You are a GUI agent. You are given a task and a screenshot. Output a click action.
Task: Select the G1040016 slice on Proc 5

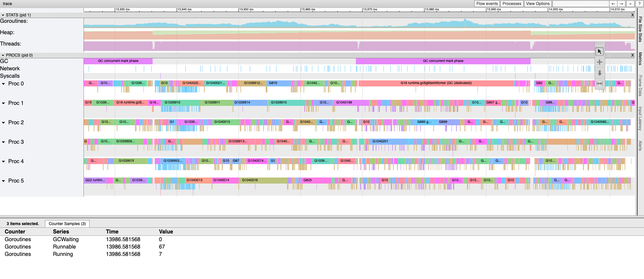click(263, 180)
